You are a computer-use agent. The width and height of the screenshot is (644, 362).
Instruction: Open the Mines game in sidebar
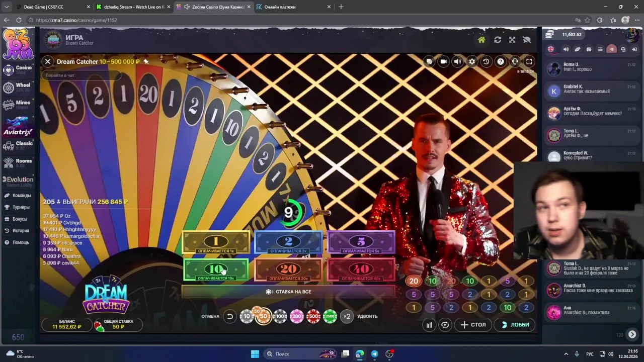18,104
